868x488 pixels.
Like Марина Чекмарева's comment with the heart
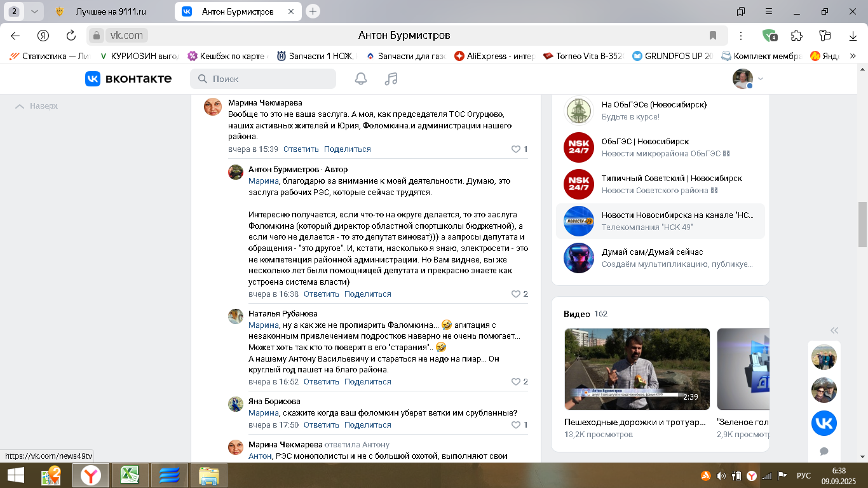tap(516, 149)
